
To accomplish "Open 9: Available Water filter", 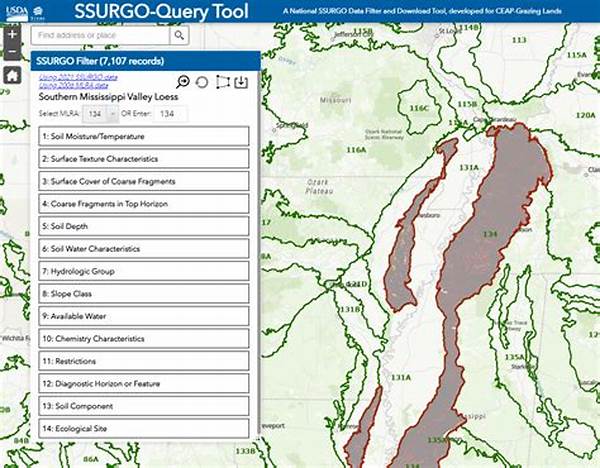I will pyautogui.click(x=144, y=316).
